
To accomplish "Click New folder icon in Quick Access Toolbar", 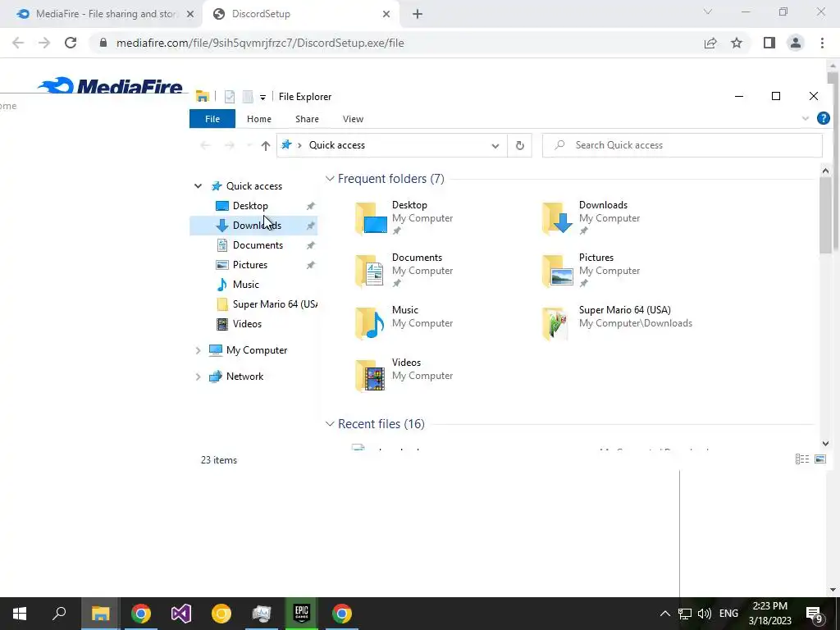I will (248, 97).
